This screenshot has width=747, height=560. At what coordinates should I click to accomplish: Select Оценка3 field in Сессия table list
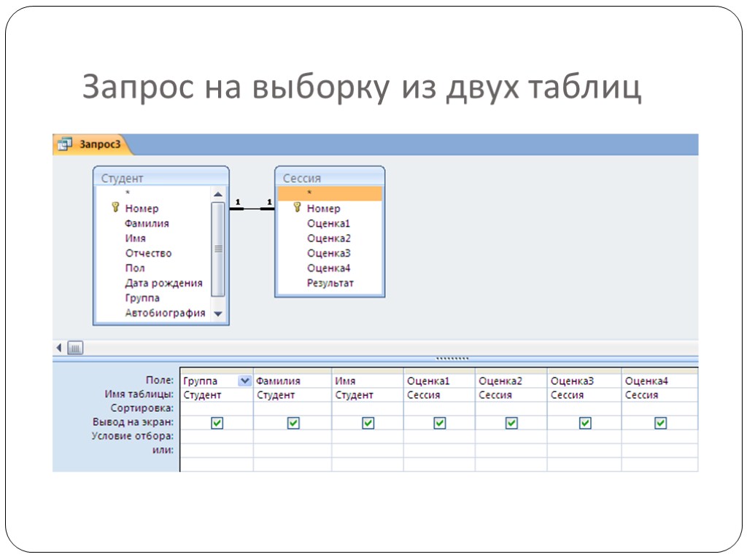[328, 253]
